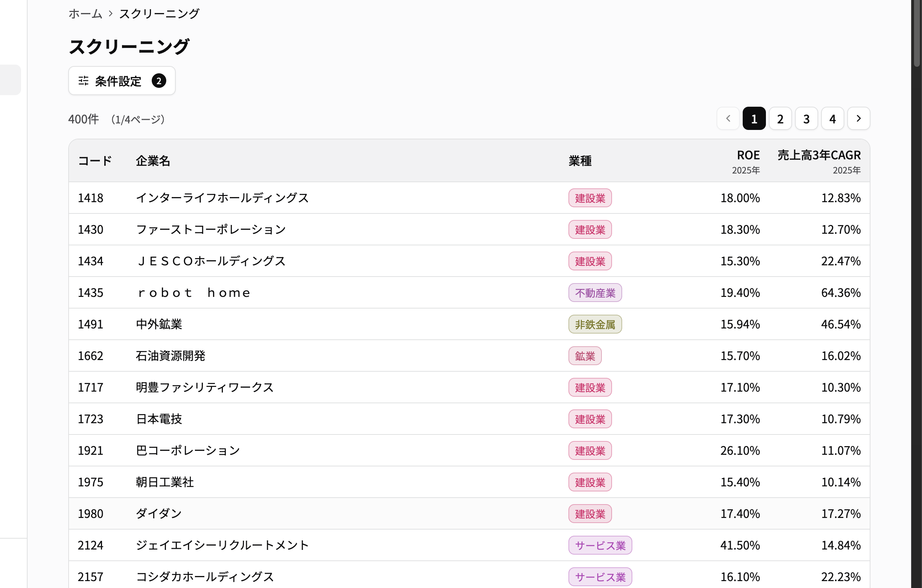Click stock code 2124
The image size is (922, 588).
click(x=90, y=546)
